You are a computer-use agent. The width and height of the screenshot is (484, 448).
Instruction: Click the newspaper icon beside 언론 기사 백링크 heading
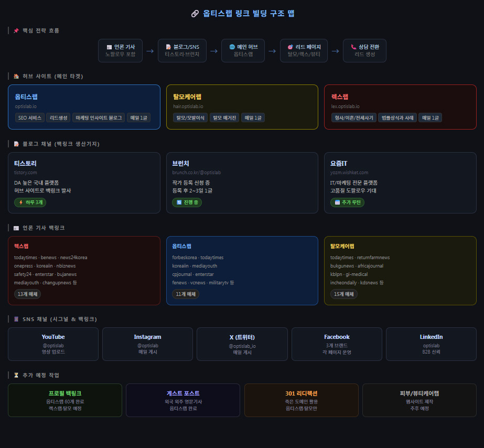click(x=16, y=228)
